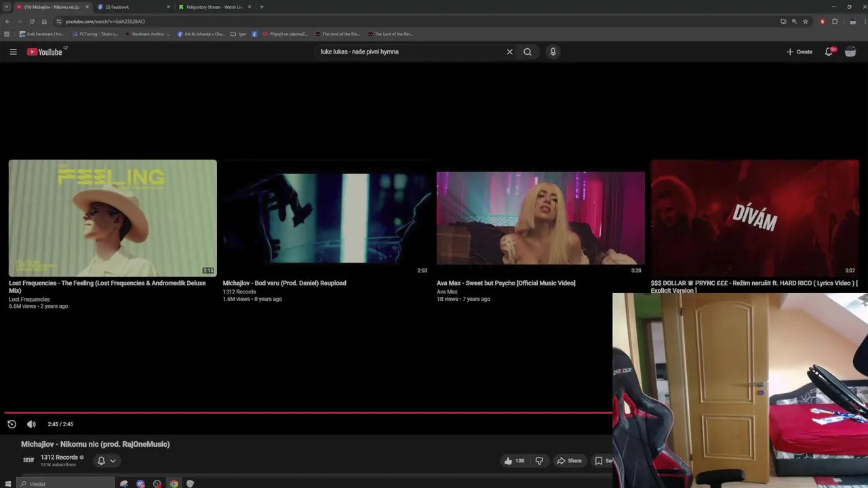Viewport: 868px width, 488px height.
Task: Open the apps grid in bookmarks bar
Action: [x=7, y=34]
